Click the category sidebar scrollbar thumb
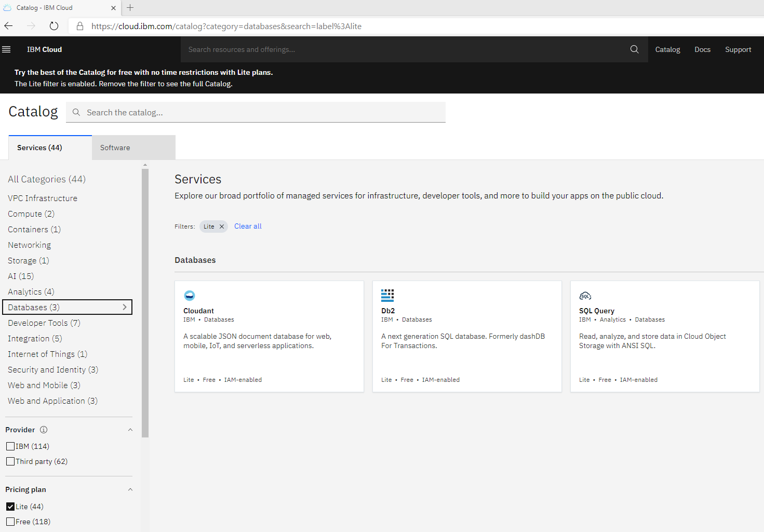 (145, 303)
